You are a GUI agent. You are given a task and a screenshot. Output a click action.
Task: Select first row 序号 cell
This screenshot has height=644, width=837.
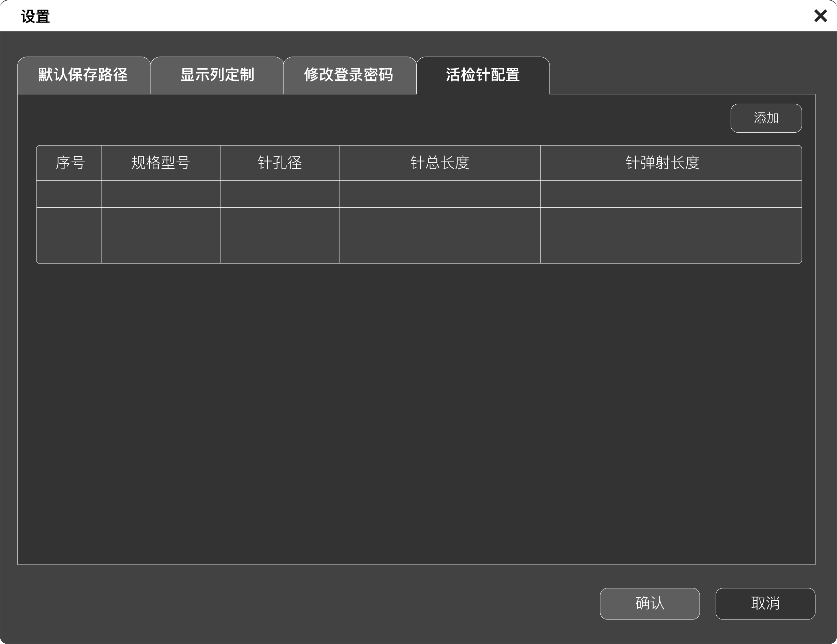tap(69, 194)
